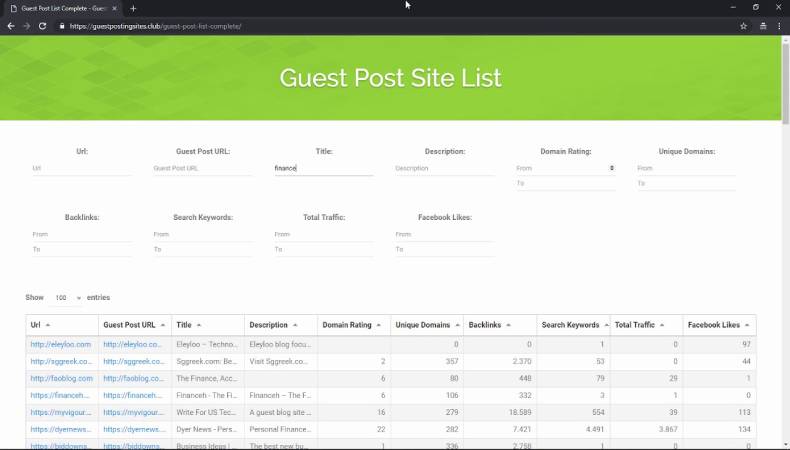Select the Guest Post List Complete tab

(x=60, y=8)
